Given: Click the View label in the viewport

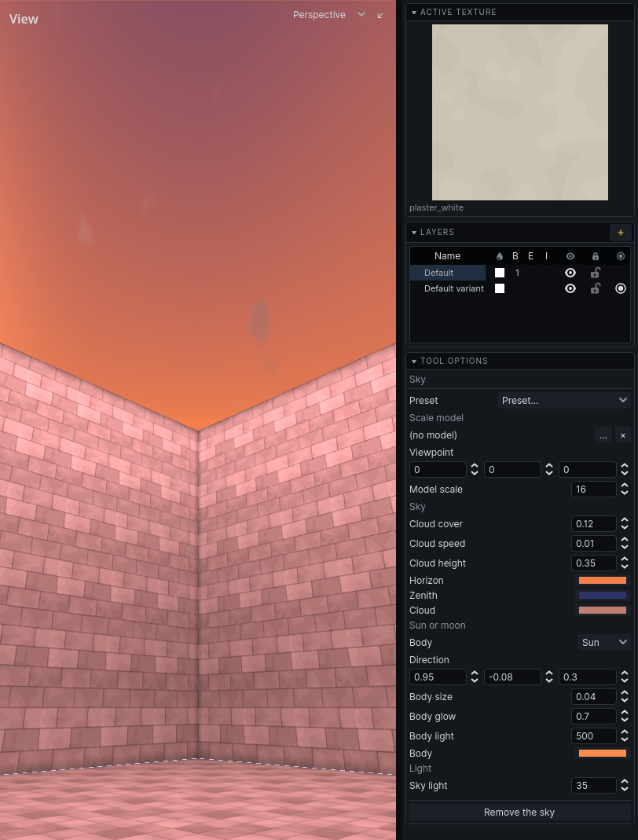Looking at the screenshot, I should [x=24, y=19].
